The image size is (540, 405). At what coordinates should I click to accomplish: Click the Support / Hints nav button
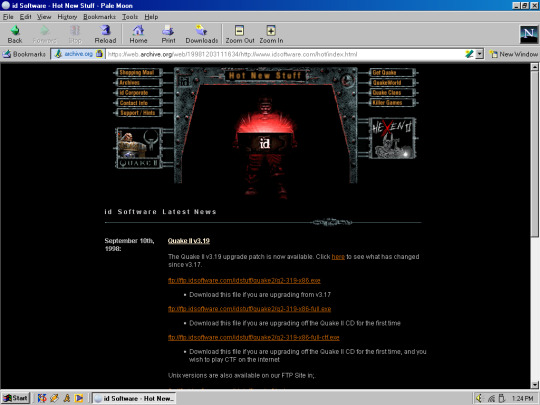138,113
